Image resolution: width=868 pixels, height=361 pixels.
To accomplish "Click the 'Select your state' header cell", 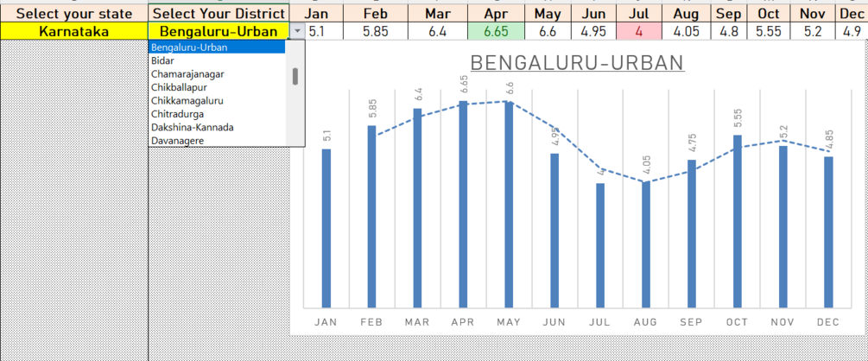I will coord(74,14).
